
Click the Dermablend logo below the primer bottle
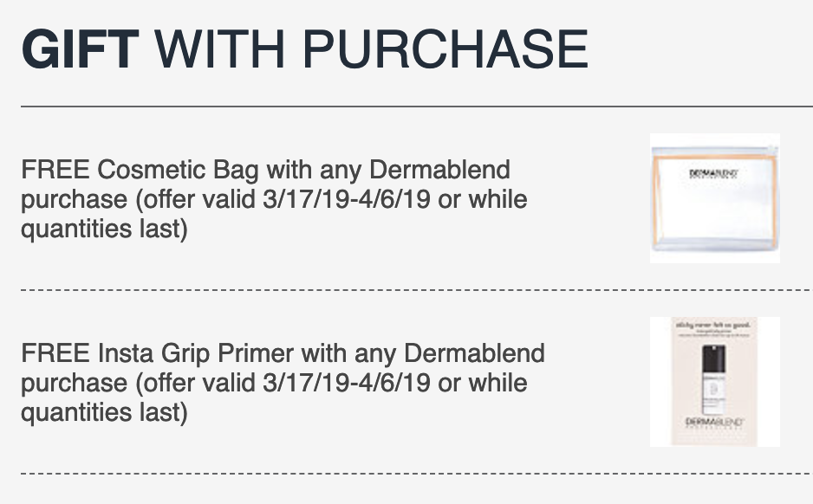tap(715, 423)
